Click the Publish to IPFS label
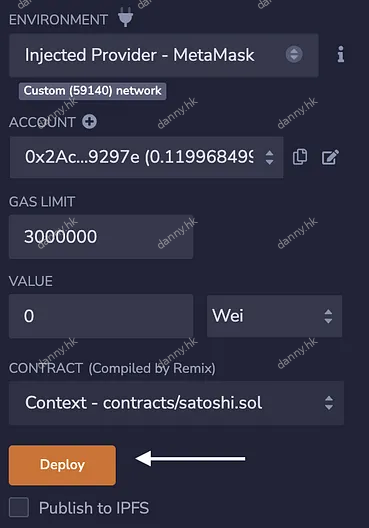The height and width of the screenshot is (528, 369). (94, 508)
